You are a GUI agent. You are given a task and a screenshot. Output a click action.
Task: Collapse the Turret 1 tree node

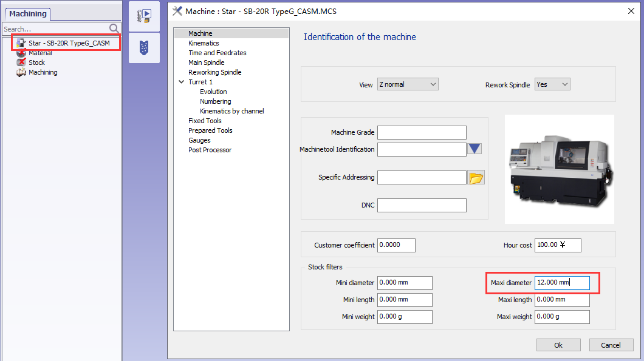click(181, 82)
